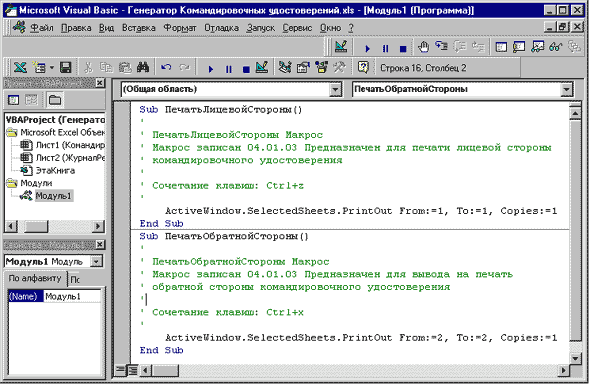Viewport: 590px width, 385px height.
Task: Select the По алфавиту tab
Action: [x=35, y=278]
